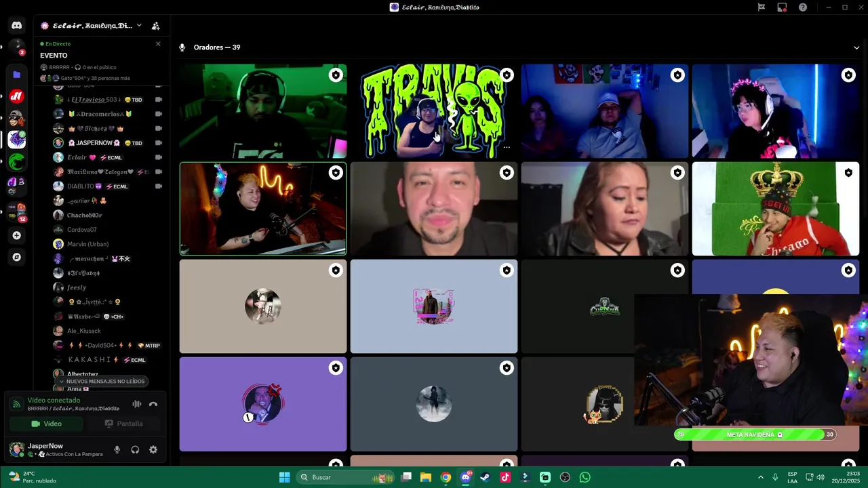Toggle microphone mute in user panel
868x488 pixels.
(117, 449)
